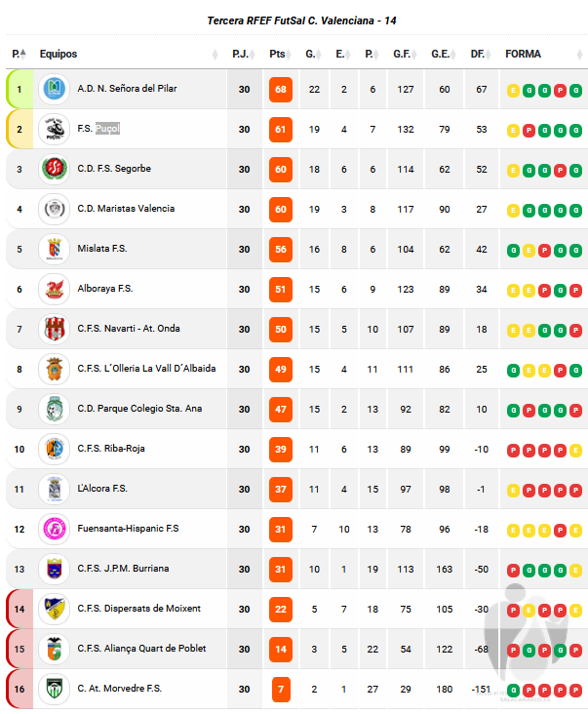This screenshot has height=714, width=588.
Task: Click Alboraya F.S. red bird logo
Action: tap(55, 289)
